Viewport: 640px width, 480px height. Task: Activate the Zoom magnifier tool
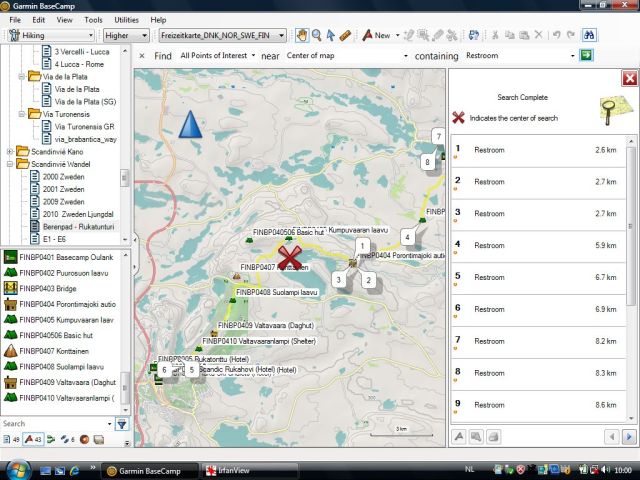(316, 35)
